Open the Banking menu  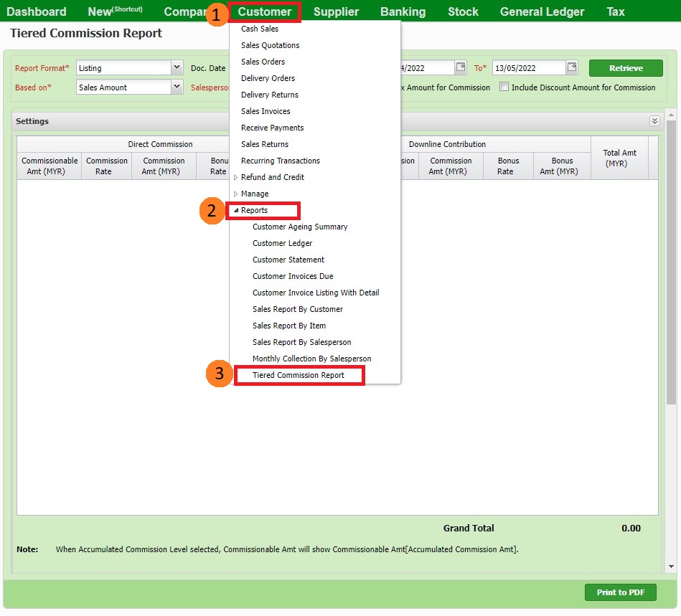tap(403, 11)
